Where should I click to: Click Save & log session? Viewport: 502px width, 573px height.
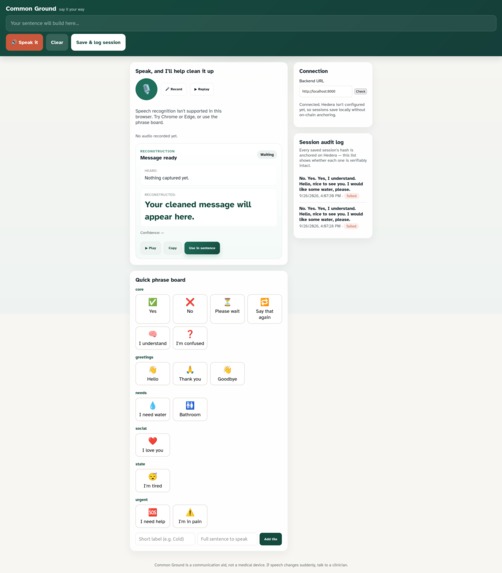(x=98, y=42)
